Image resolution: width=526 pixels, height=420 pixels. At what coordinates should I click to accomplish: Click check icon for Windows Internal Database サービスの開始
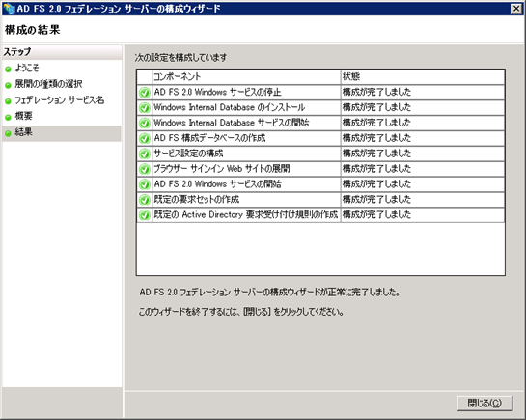click(145, 124)
